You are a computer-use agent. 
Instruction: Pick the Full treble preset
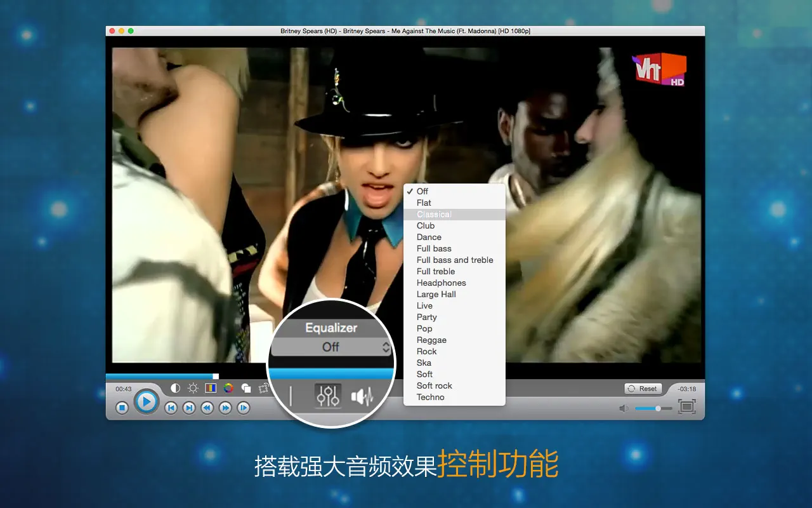[454, 271]
